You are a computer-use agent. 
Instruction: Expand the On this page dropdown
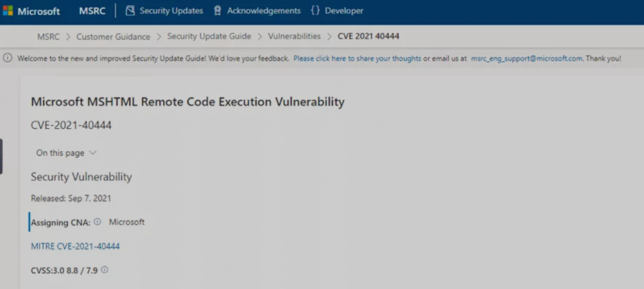66,153
